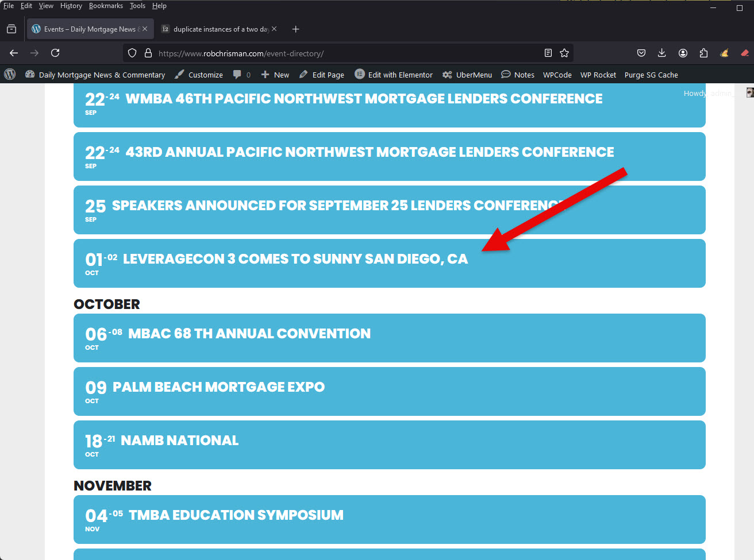Open a new browser tab
Viewport: 754px width, 560px height.
[296, 29]
